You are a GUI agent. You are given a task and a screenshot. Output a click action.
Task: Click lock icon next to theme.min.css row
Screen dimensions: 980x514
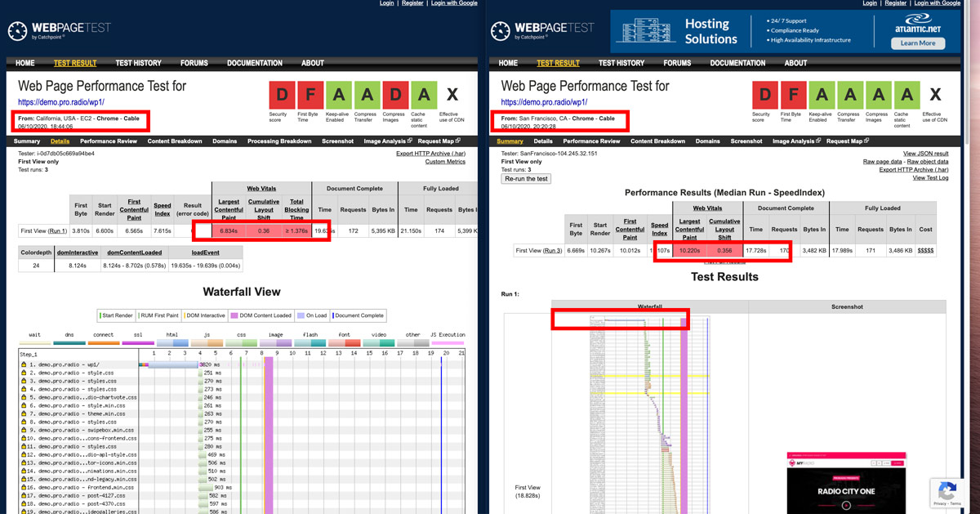[24, 414]
